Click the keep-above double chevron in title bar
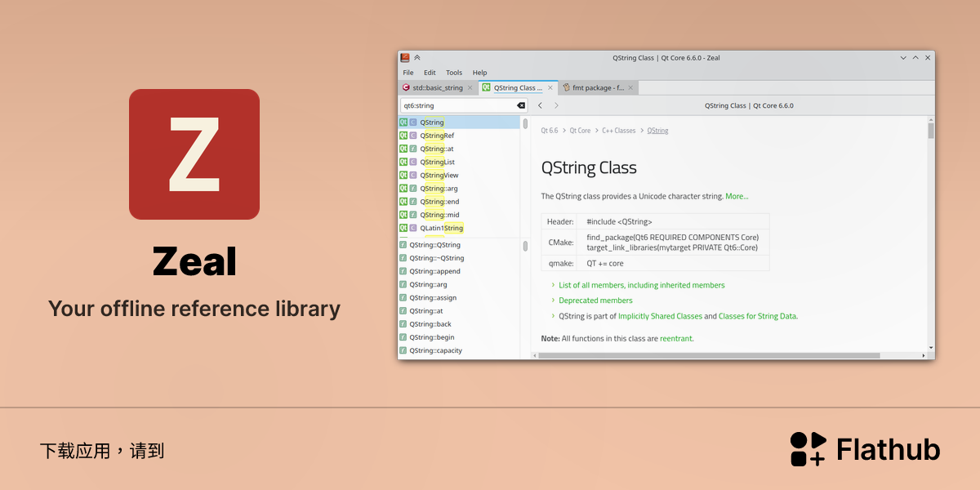The height and width of the screenshot is (490, 980). (417, 57)
